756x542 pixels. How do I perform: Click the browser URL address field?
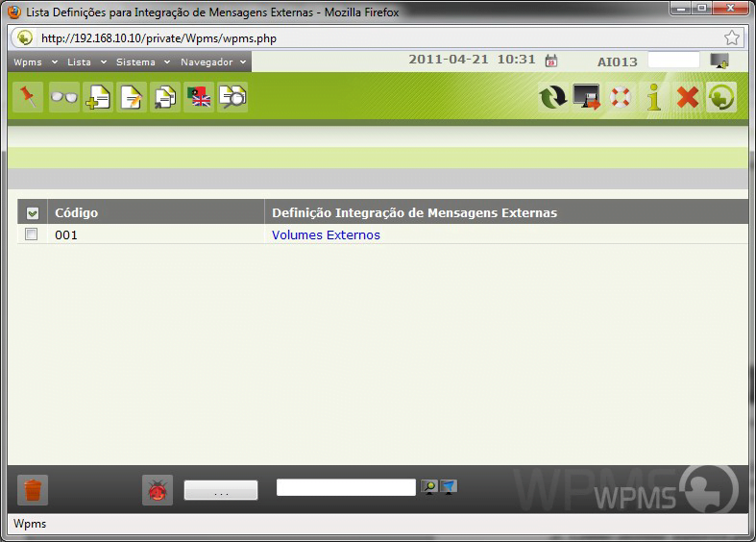376,38
